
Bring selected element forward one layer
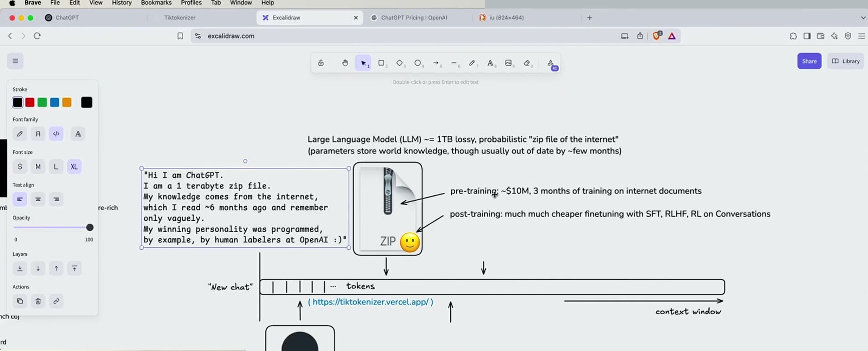coord(56,268)
